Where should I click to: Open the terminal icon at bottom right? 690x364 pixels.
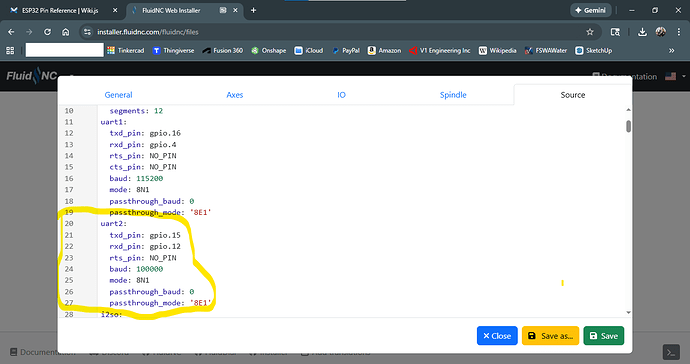tap(671, 352)
